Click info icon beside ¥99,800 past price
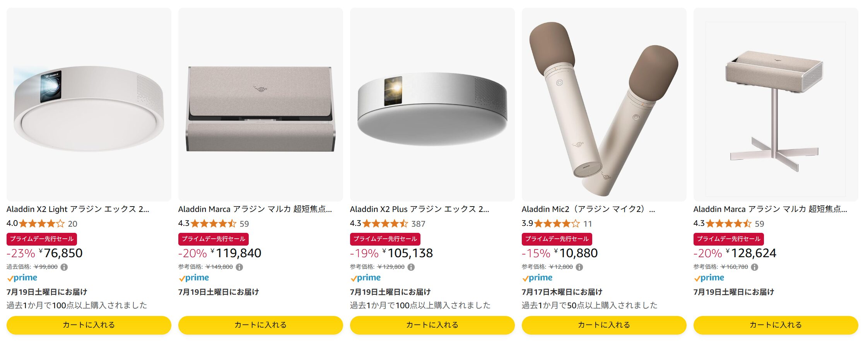 pyautogui.click(x=64, y=267)
